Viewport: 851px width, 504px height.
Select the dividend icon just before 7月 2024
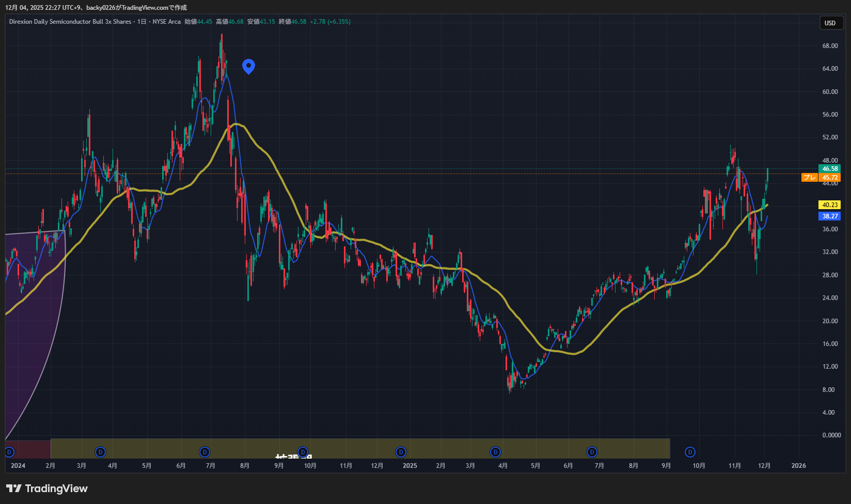205,452
